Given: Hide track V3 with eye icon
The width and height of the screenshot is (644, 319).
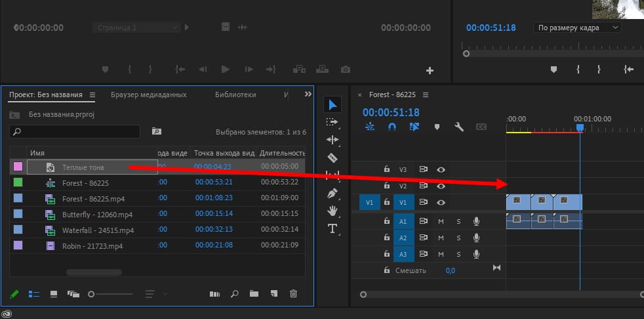Looking at the screenshot, I should pyautogui.click(x=441, y=169).
